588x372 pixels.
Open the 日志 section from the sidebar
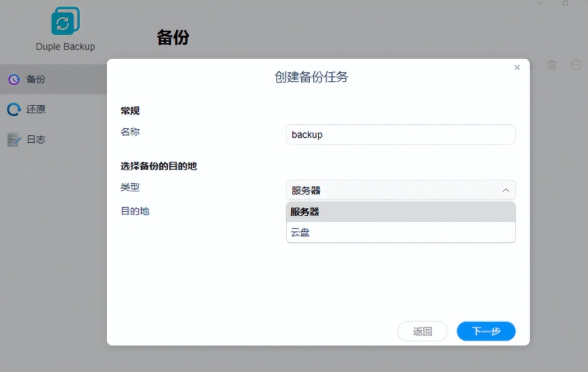pos(35,139)
